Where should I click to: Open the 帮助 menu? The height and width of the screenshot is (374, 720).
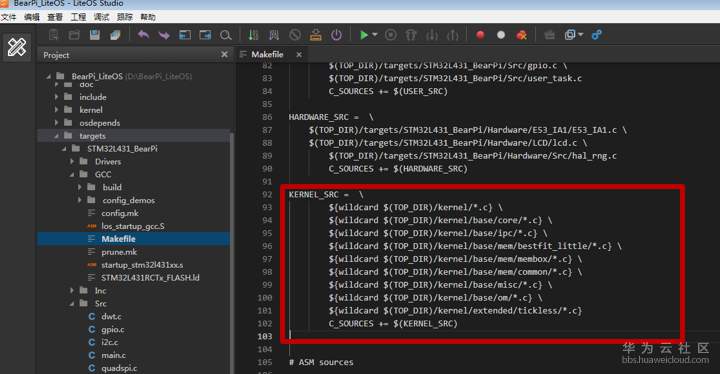(148, 17)
